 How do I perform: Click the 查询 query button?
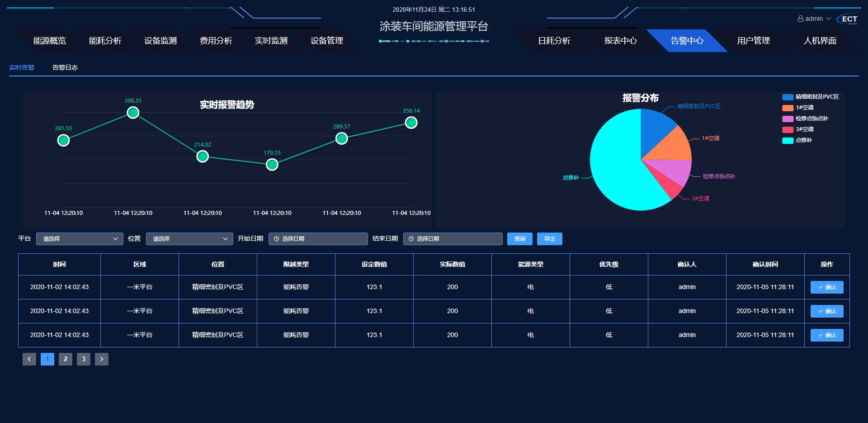(x=519, y=239)
